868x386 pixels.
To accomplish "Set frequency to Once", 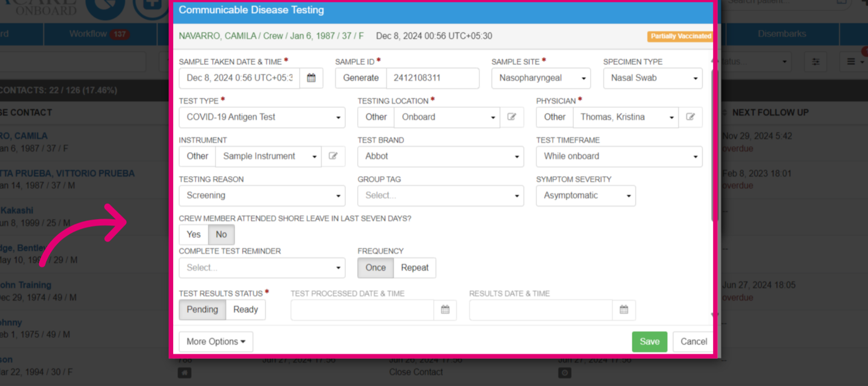I will [376, 267].
